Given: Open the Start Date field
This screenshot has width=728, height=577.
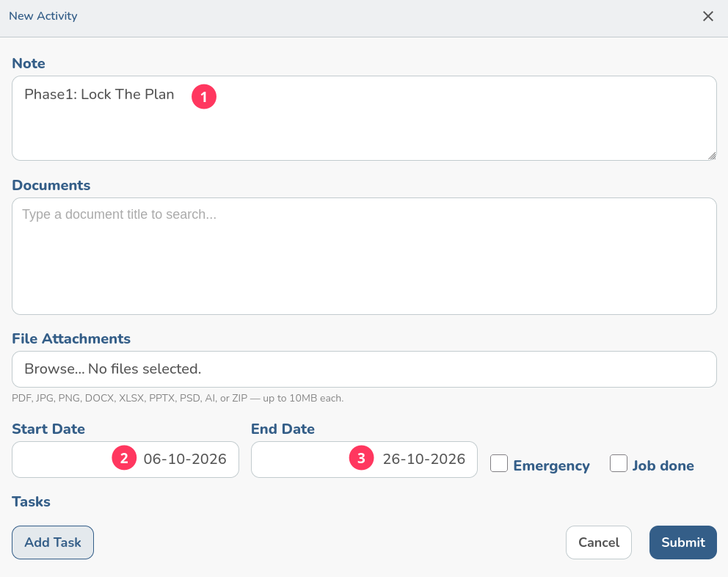Looking at the screenshot, I should pyautogui.click(x=125, y=460).
